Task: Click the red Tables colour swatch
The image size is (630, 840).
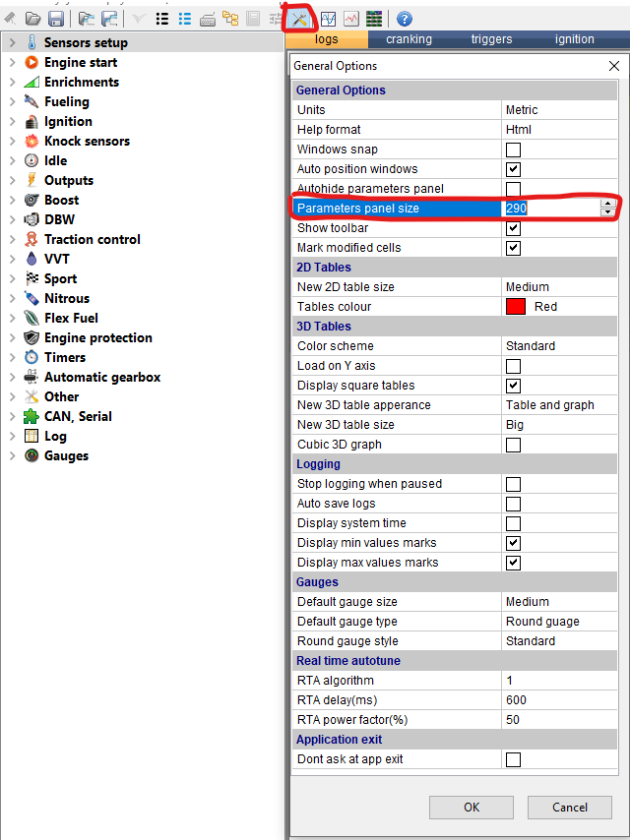Action: [x=515, y=307]
